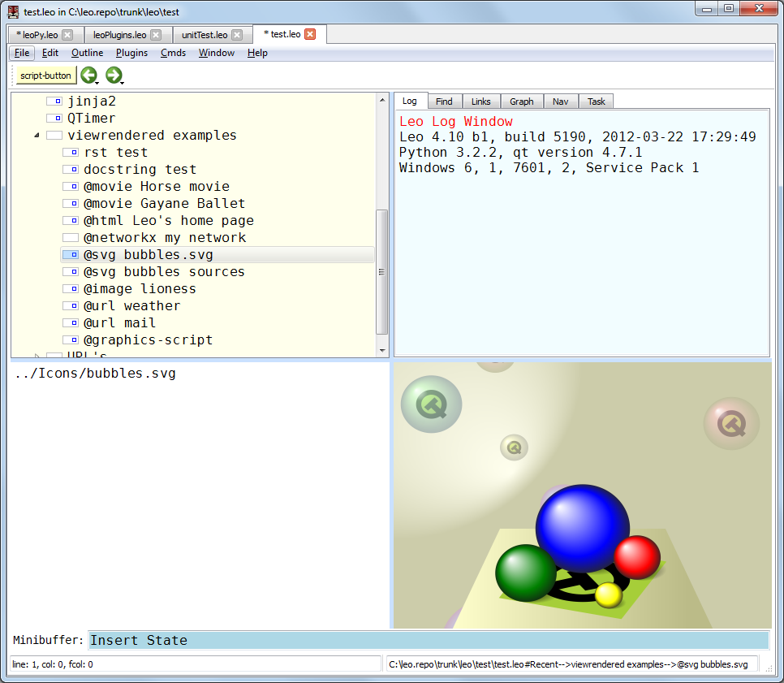Select the @html Leo's home page node
This screenshot has width=784, height=683.
point(169,220)
